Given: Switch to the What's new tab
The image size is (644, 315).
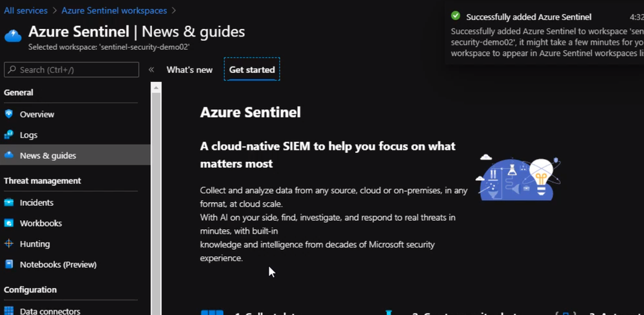Looking at the screenshot, I should click(190, 70).
